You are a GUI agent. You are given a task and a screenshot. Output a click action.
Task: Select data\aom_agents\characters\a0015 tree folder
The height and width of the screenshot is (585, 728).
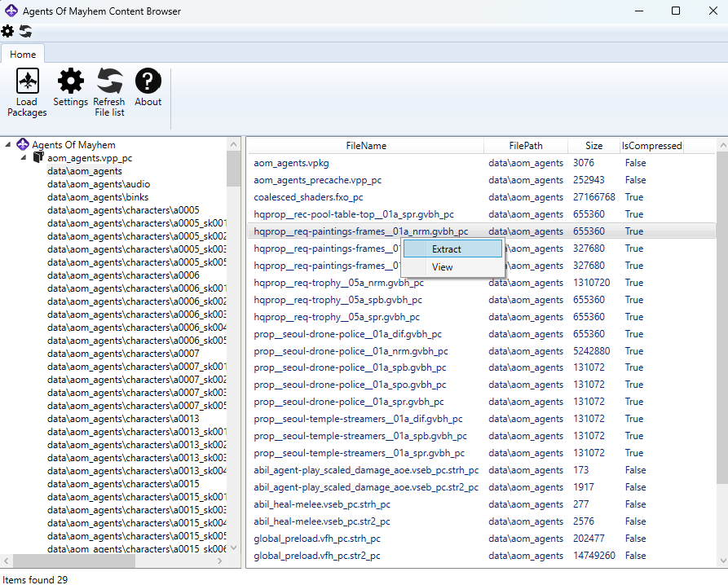tap(123, 484)
